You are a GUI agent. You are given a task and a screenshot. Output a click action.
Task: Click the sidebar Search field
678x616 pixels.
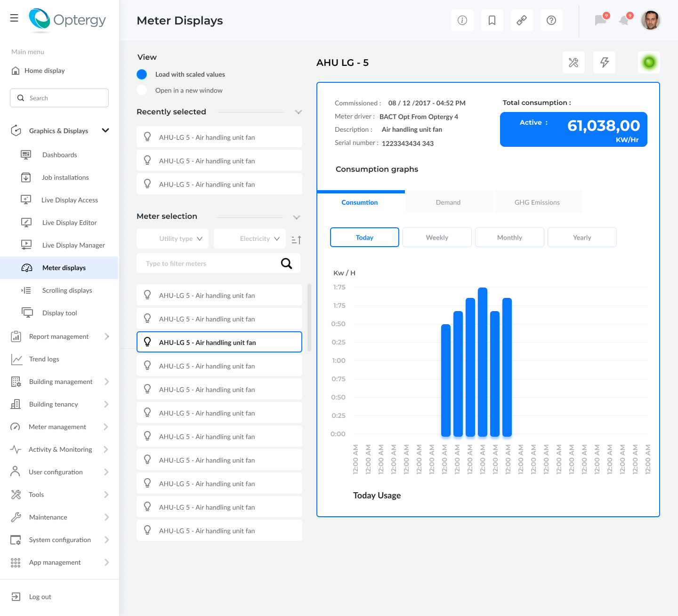pyautogui.click(x=59, y=98)
